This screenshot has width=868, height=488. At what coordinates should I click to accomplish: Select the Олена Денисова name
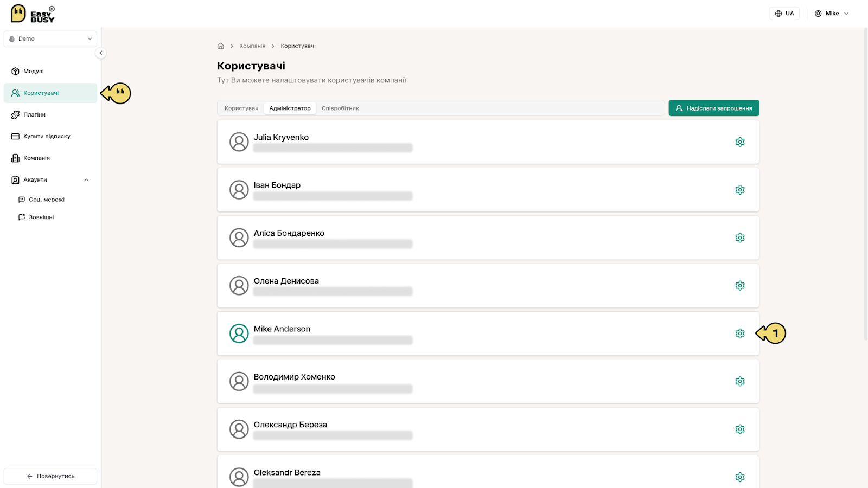click(286, 281)
